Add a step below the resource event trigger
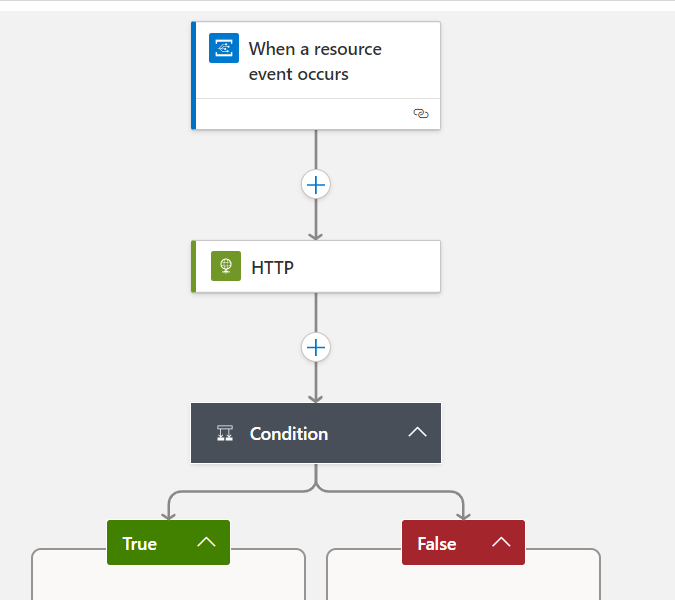Viewport: 675px width, 600px height. 316,185
